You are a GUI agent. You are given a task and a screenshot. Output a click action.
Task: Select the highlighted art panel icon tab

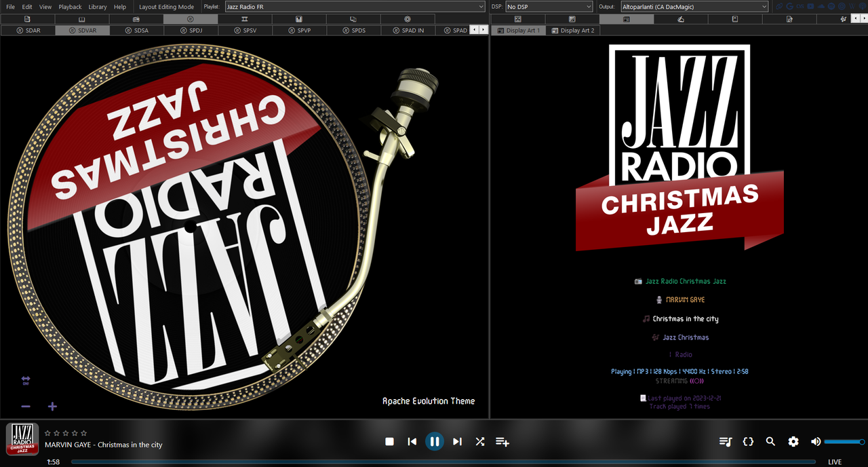pos(627,19)
